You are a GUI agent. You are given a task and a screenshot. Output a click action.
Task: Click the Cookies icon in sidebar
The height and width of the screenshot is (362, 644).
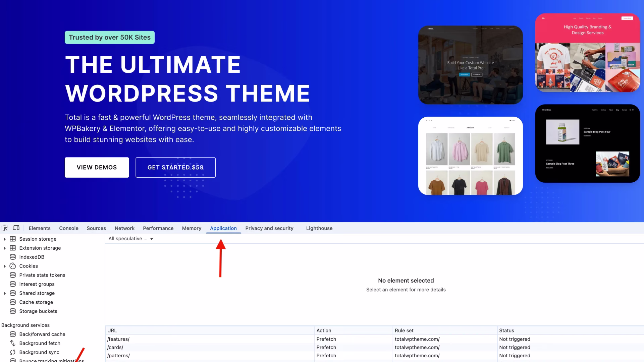coord(13,266)
